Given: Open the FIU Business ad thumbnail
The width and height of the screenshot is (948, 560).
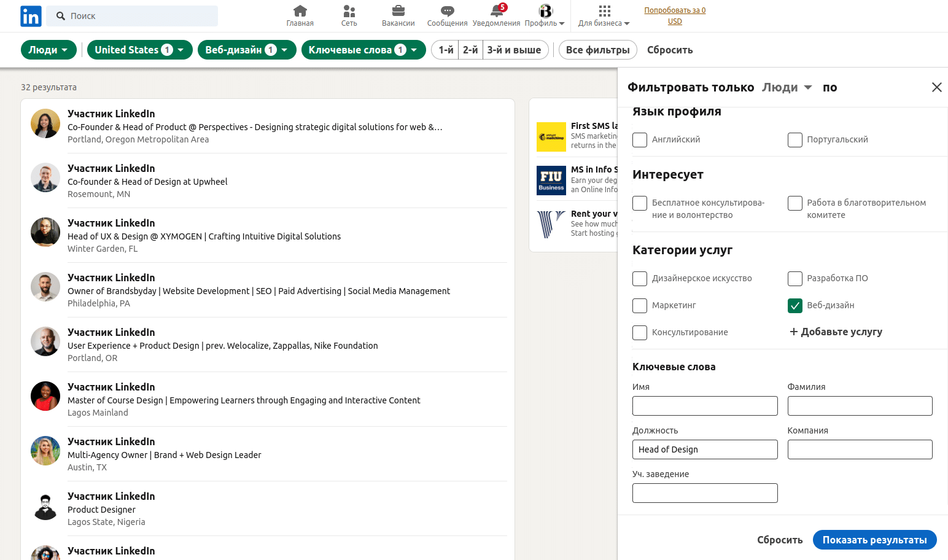Looking at the screenshot, I should point(551,181).
